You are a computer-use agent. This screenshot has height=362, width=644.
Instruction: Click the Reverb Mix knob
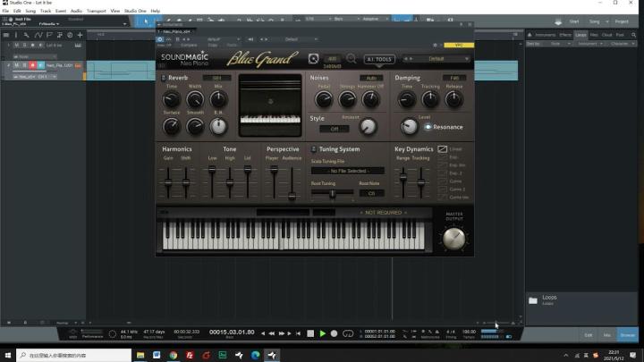point(218,99)
